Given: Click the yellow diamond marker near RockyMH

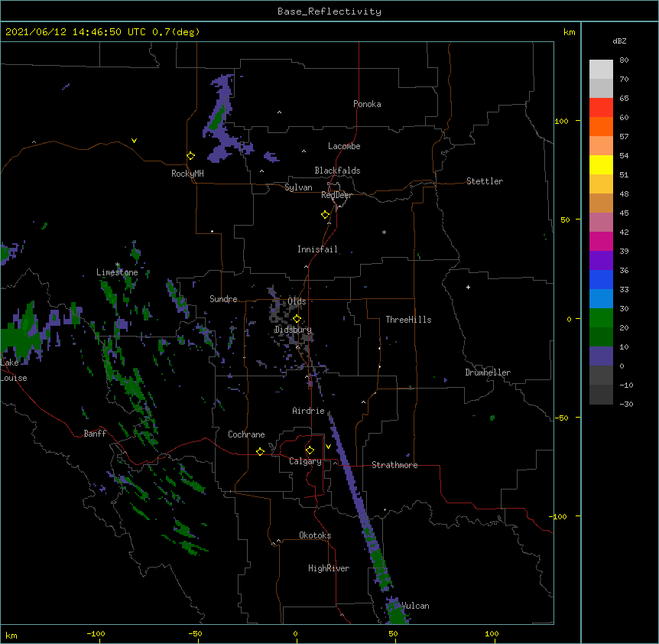Looking at the screenshot, I should click(x=190, y=155).
